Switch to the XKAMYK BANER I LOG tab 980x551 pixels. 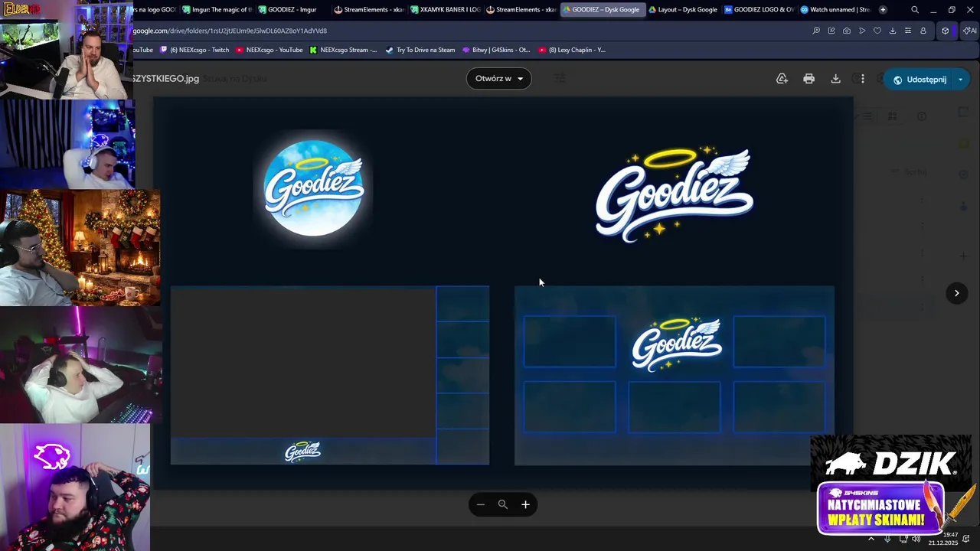point(445,10)
